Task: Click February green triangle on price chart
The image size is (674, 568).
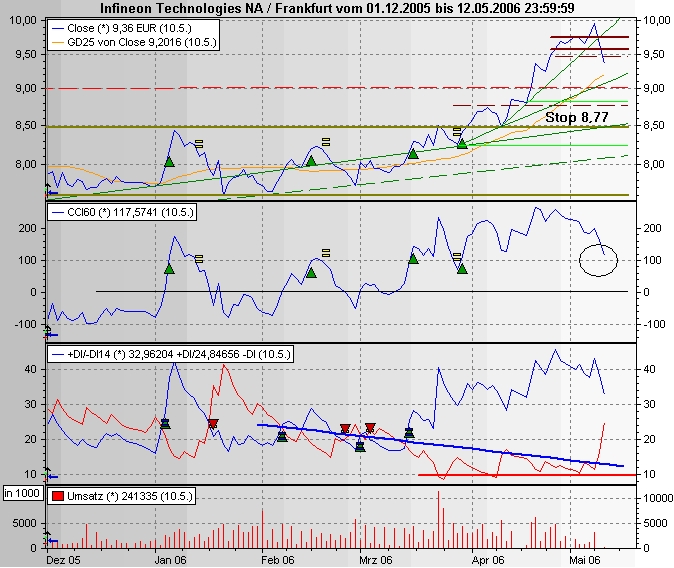Action: click(311, 161)
